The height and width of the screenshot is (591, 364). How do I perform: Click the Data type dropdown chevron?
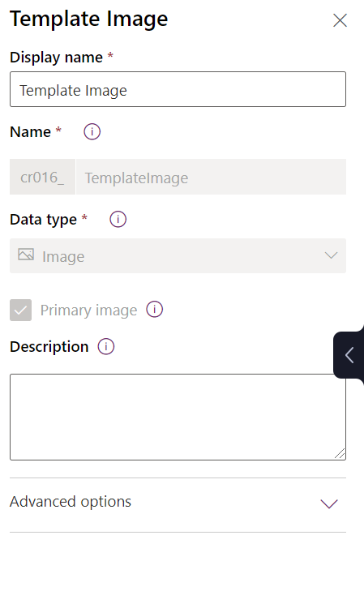pyautogui.click(x=331, y=255)
